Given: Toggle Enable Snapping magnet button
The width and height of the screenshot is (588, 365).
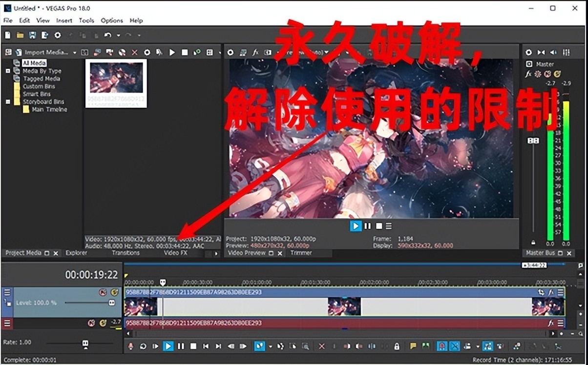Looking at the screenshot, I should (x=442, y=346).
